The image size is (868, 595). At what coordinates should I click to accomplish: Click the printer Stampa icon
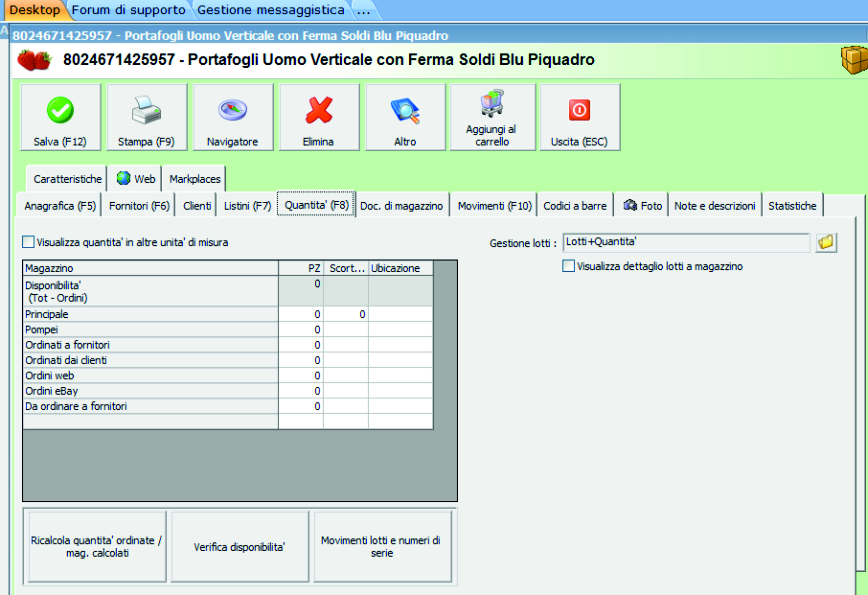tap(147, 110)
